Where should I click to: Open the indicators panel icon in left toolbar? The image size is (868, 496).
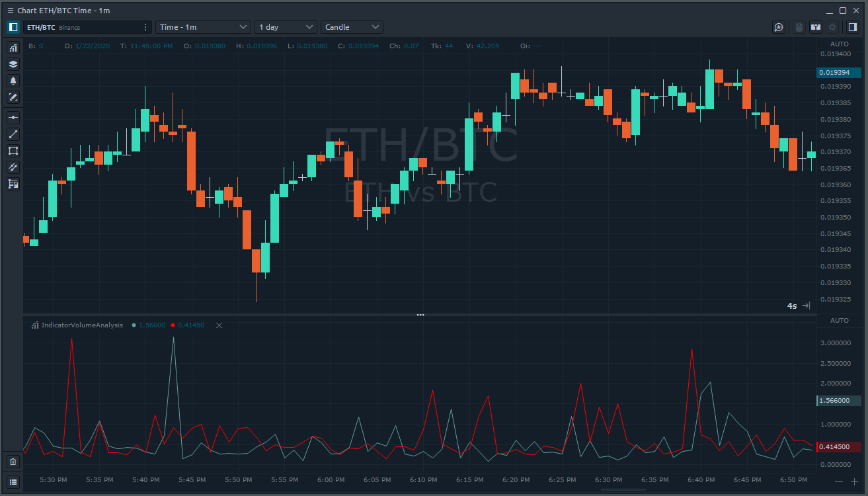(x=13, y=48)
